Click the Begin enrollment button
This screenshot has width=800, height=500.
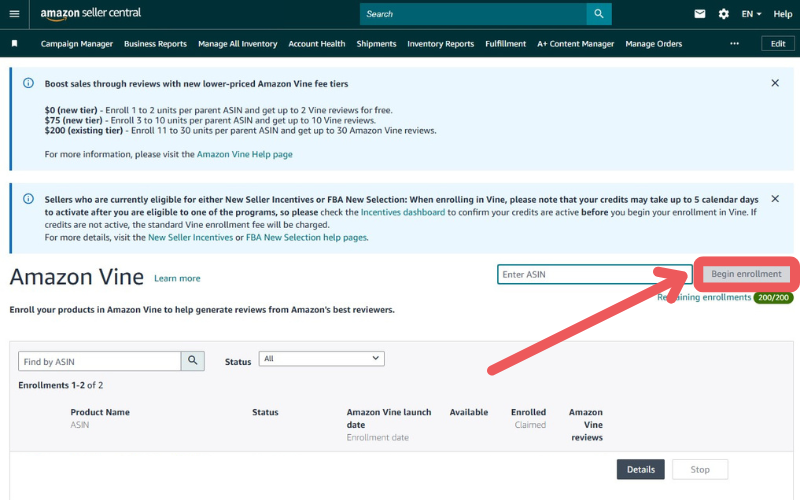point(746,274)
